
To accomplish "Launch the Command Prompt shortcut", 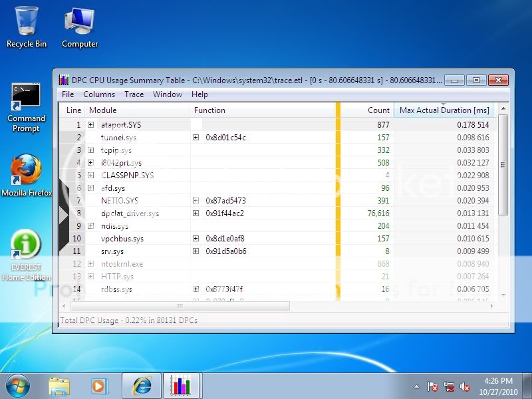I will coord(26,107).
